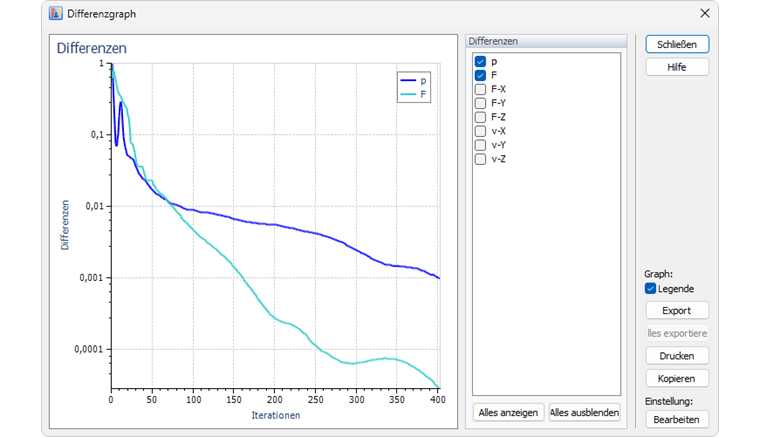The height and width of the screenshot is (437, 760).
Task: Enable the F-Z checkbox
Action: click(x=480, y=117)
